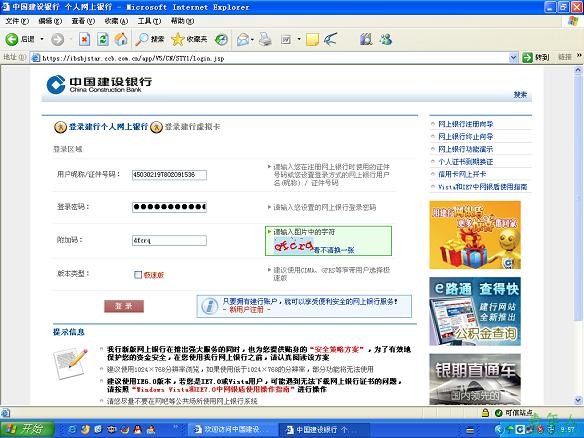Click the 新用户注册 link
This screenshot has height=438, width=584.
247,310
